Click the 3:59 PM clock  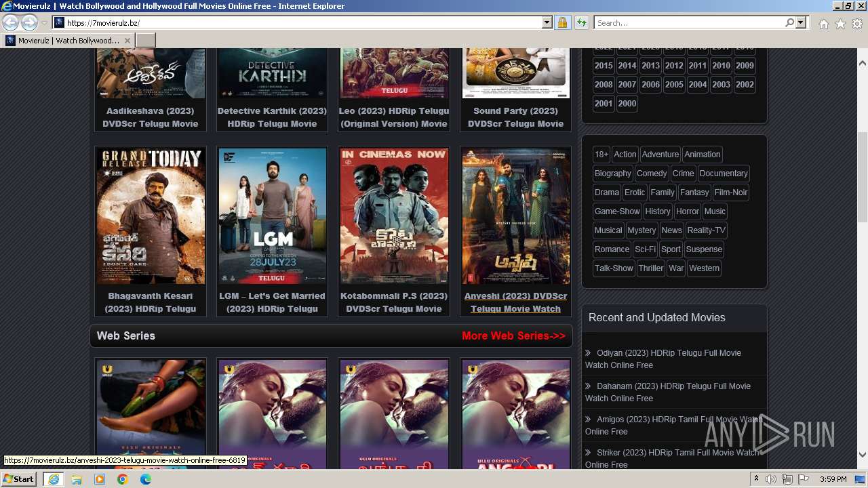833,479
